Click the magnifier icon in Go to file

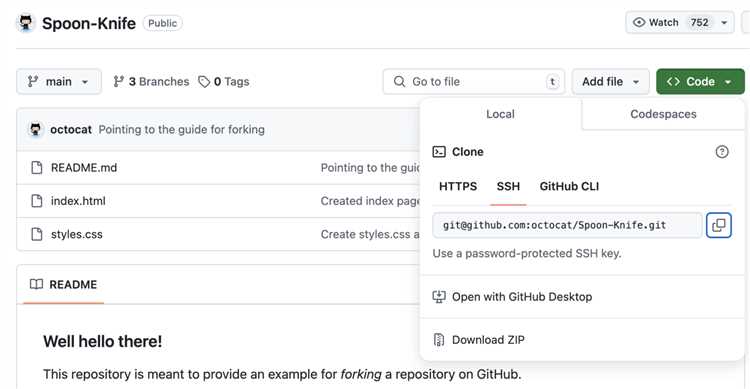click(x=399, y=81)
